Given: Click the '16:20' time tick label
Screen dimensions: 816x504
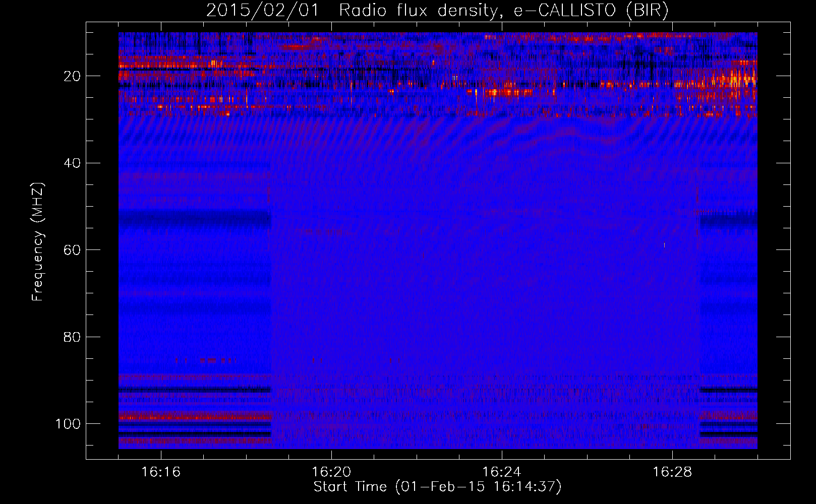Looking at the screenshot, I should click(x=331, y=472).
